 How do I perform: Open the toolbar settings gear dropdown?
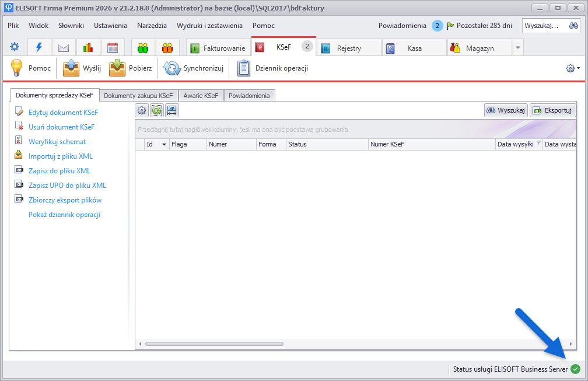pos(573,68)
